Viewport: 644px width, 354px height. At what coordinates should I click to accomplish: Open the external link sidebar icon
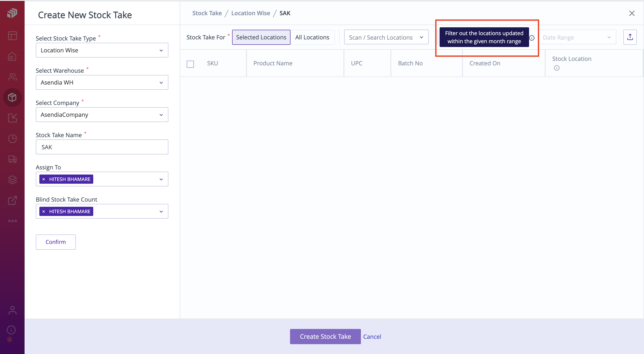[x=12, y=200]
